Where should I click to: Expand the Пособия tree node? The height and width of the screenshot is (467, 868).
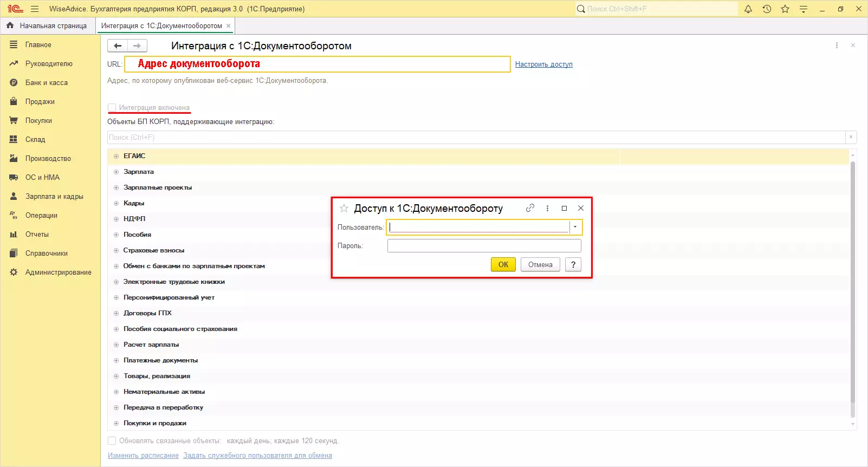116,235
